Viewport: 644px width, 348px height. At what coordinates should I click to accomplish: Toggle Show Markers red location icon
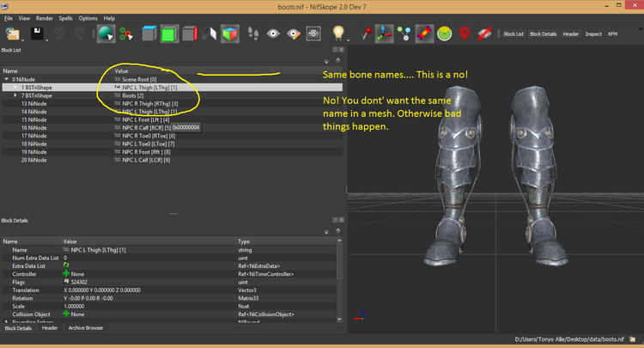click(465, 34)
